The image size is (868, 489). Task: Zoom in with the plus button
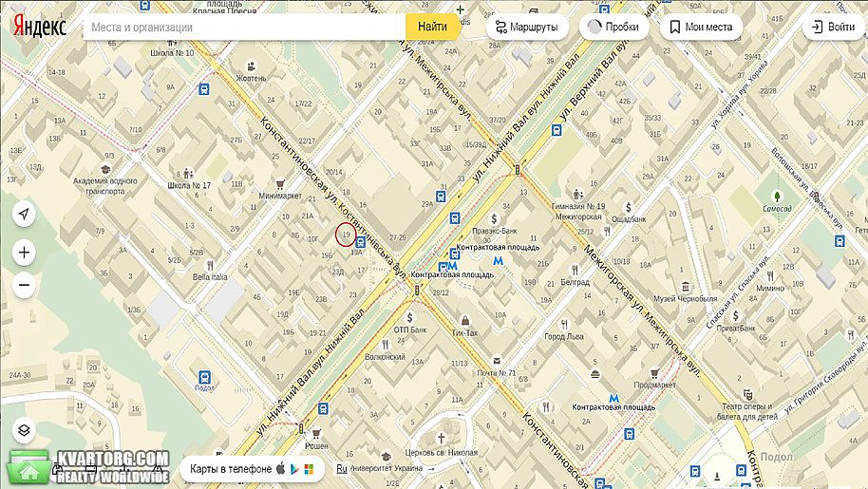click(x=24, y=253)
